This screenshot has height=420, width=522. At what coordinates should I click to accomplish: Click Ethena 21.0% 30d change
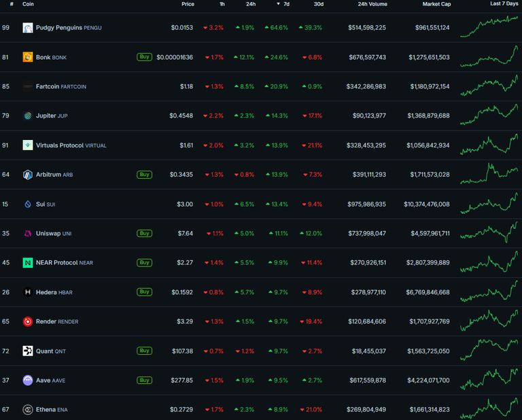(311, 410)
